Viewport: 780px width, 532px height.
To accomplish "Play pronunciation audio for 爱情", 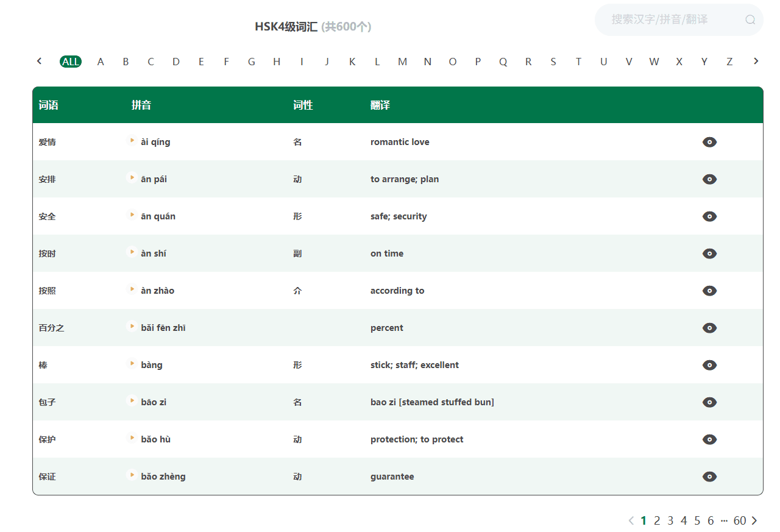I will (132, 140).
